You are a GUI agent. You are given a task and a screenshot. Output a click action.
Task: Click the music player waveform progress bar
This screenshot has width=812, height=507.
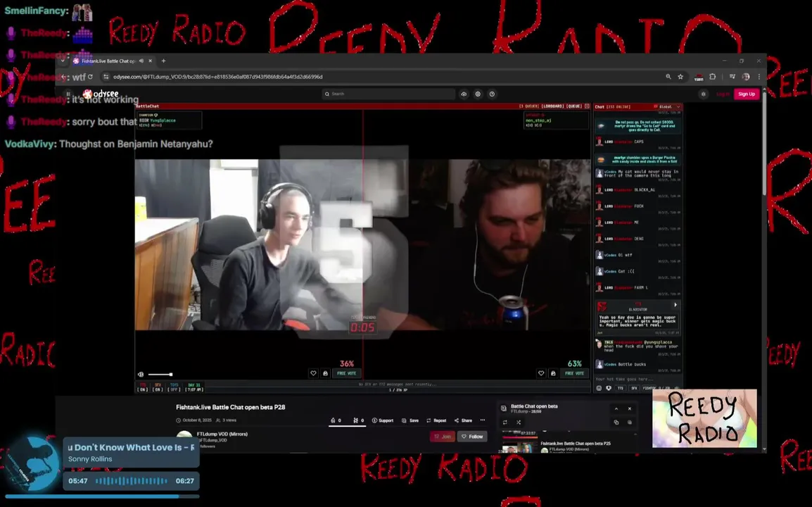pos(132,481)
